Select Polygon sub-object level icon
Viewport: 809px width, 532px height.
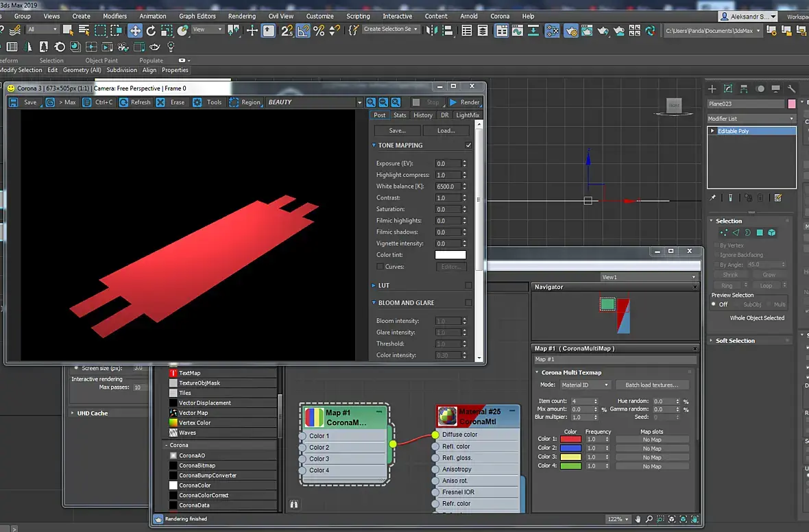(x=760, y=233)
